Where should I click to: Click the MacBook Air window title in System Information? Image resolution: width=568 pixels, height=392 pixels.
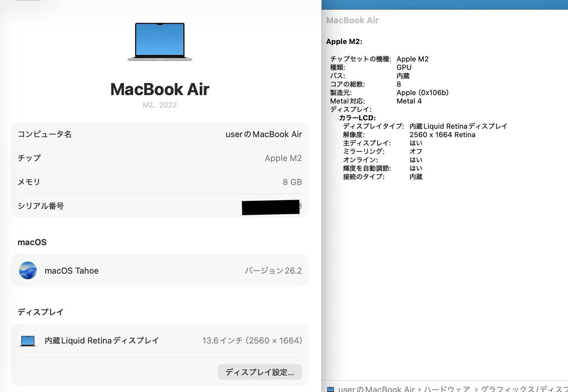click(352, 20)
